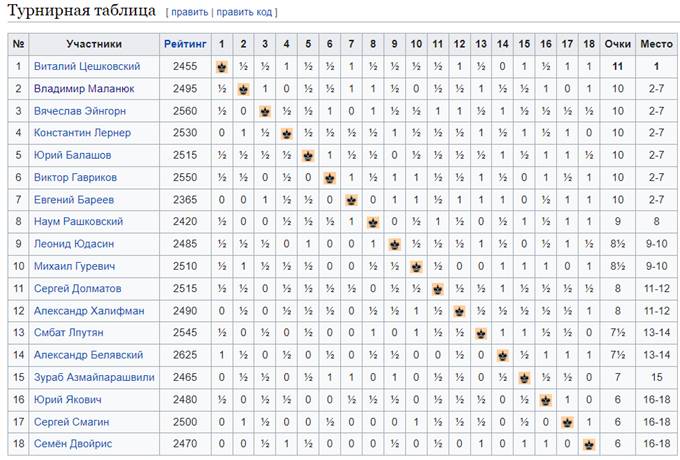680x460 pixels.
Task: Click chess king icon in Балашов's row
Action: pyautogui.click(x=308, y=156)
